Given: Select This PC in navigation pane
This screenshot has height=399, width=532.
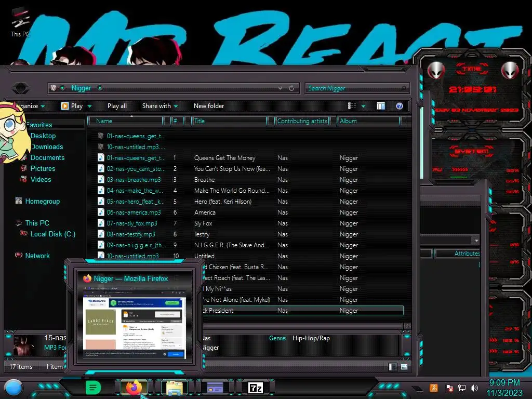Looking at the screenshot, I should (37, 223).
